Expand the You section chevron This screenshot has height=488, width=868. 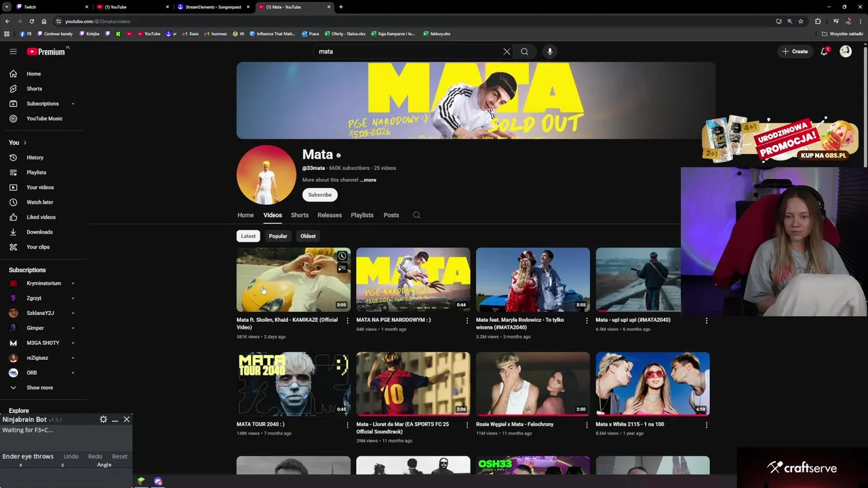coord(25,142)
